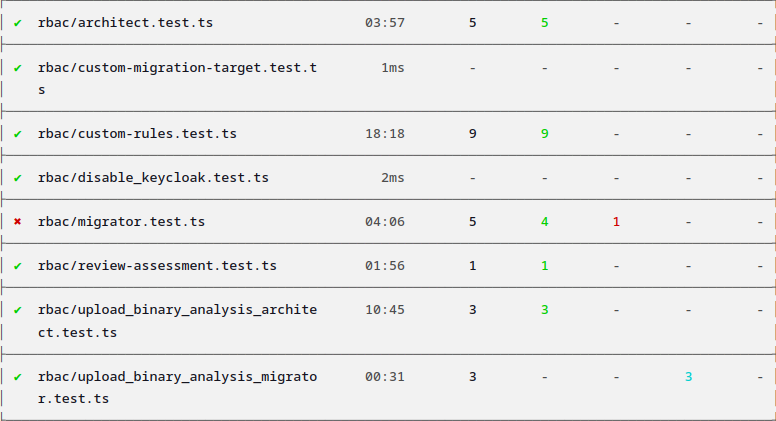
Task: Click the green passing count 4 for migrator
Action: 544,221
